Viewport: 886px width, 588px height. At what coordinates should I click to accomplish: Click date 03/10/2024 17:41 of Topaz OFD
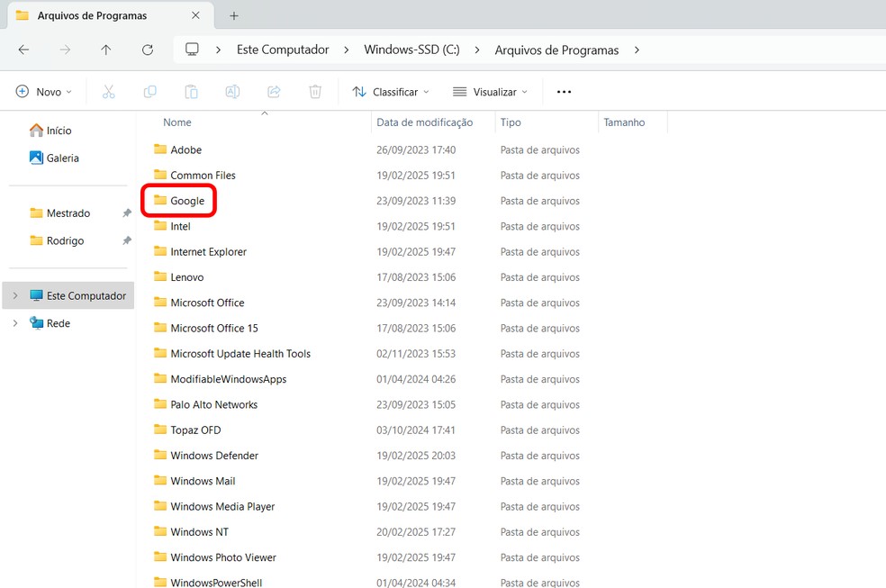416,430
